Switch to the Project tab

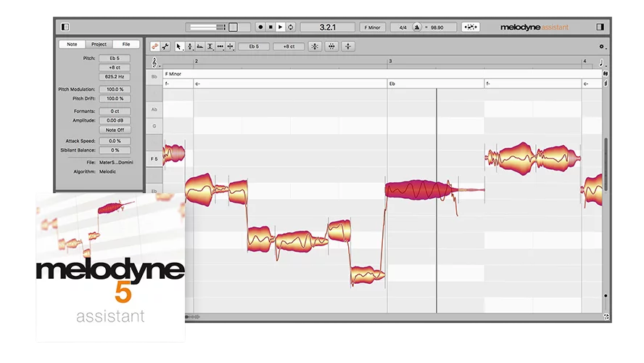(x=99, y=44)
